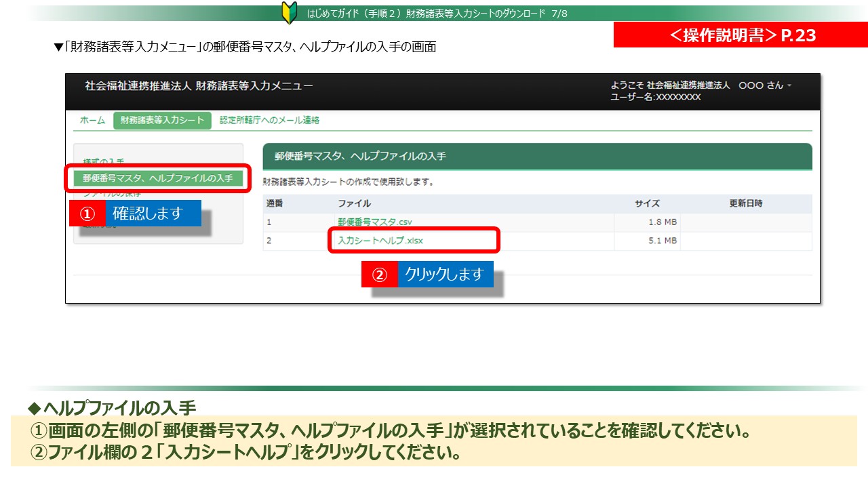Screen dimensions: 868x488
Task: Click the red circled number ② badge
Action: click(380, 274)
